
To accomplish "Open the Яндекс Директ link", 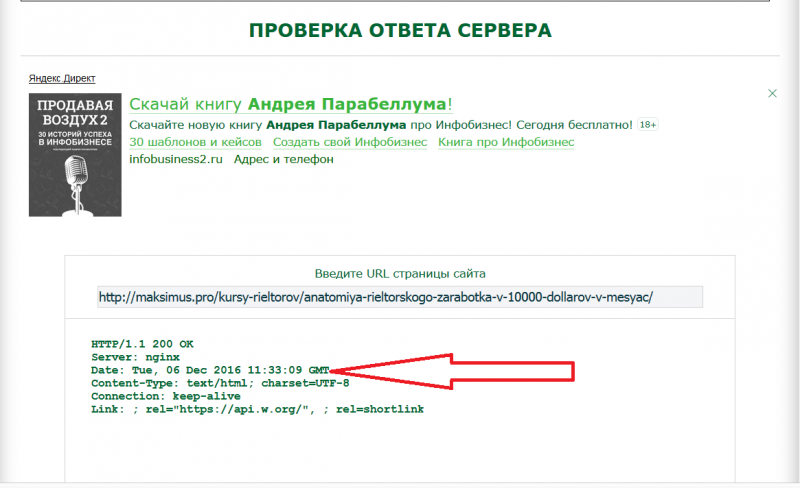I will (63, 78).
